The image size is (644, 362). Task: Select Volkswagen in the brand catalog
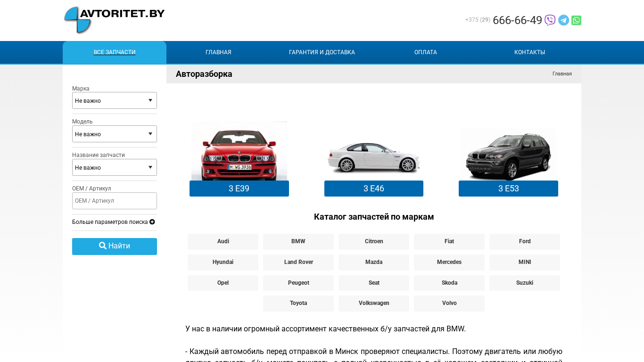374,304
